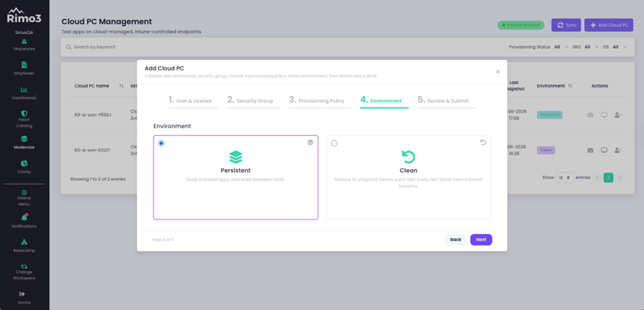Viewport: 644px width, 310px height.
Task: Open Basecamp in the sidebar
Action: (24, 245)
